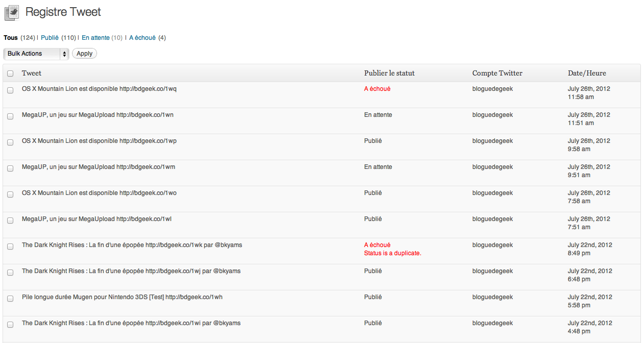Click date July 22nd, 2012 8:49 pm
This screenshot has width=644, height=343.
[590, 249]
